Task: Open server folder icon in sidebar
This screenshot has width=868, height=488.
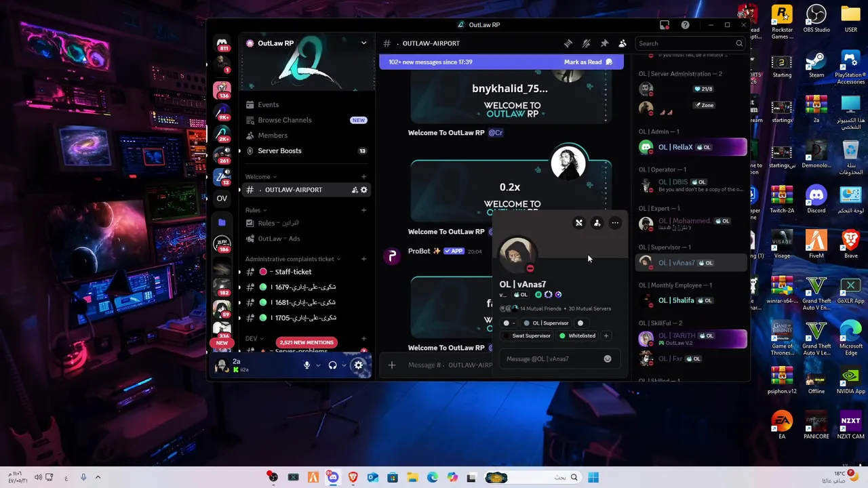Action: point(222,222)
